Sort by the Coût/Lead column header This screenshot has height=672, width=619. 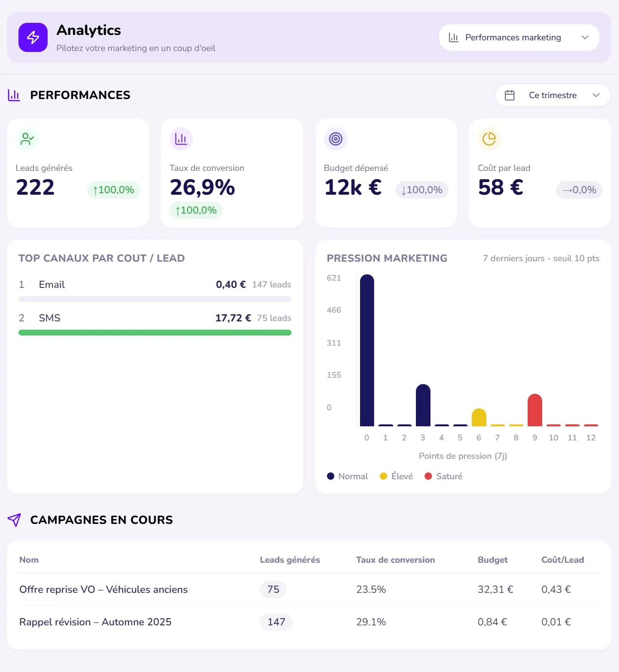tap(563, 560)
